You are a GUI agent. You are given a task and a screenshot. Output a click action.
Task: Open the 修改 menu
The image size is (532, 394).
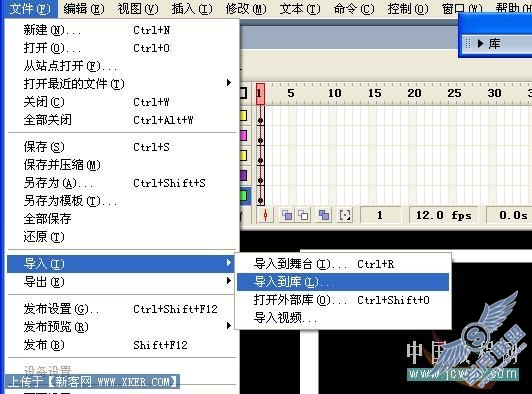(246, 8)
